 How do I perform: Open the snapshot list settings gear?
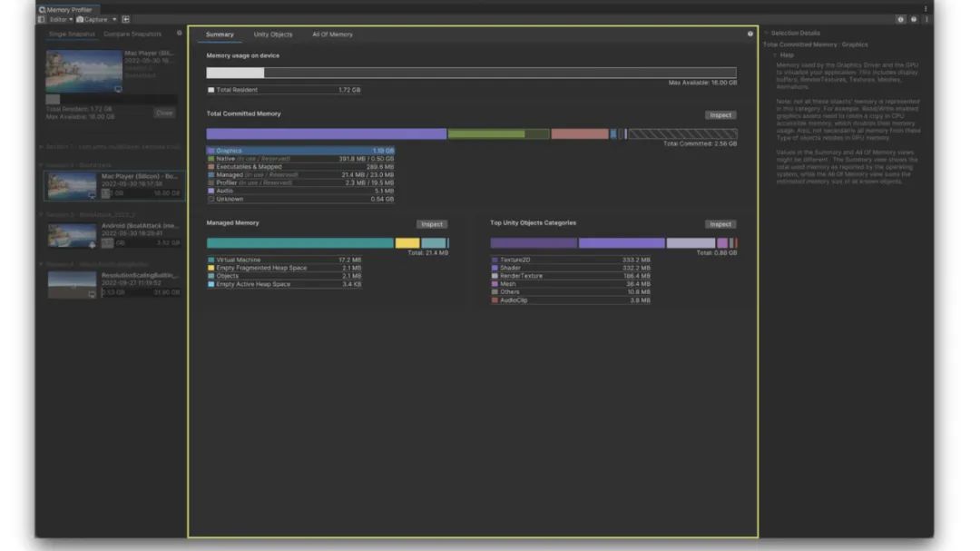179,34
